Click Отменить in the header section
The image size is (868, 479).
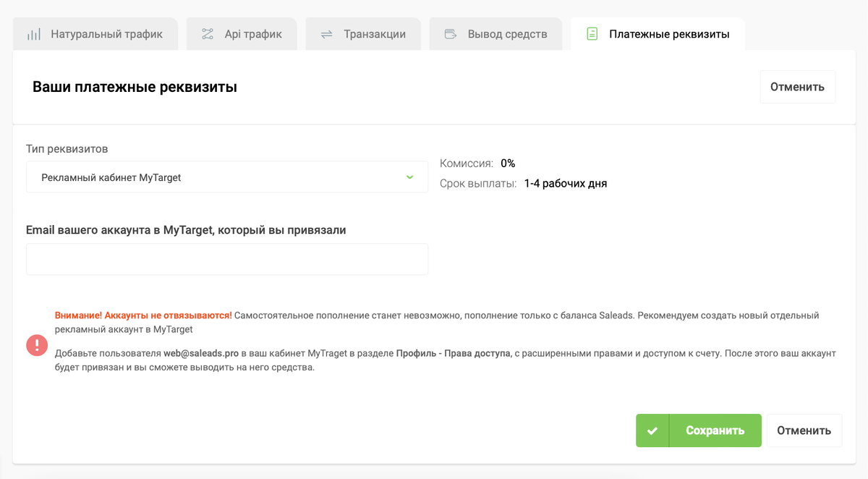tap(797, 87)
